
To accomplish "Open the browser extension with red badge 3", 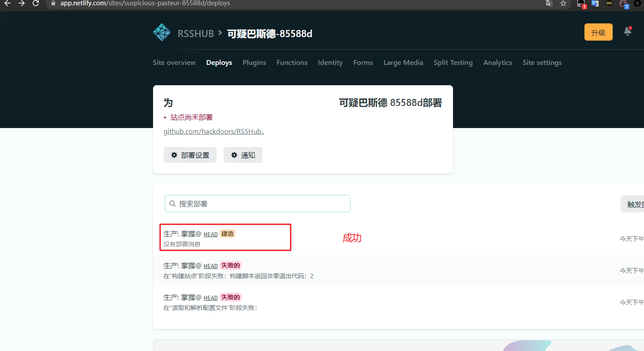I will tap(581, 4).
